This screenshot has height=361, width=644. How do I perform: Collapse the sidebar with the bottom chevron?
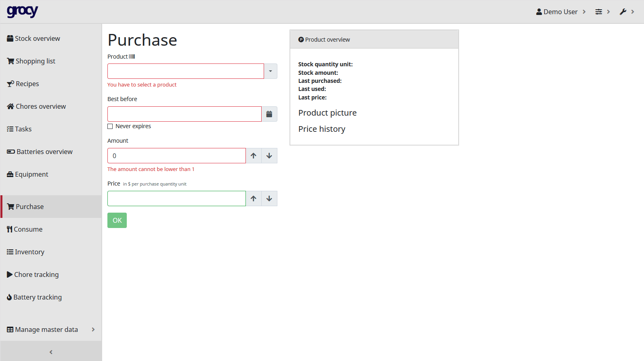(51, 352)
